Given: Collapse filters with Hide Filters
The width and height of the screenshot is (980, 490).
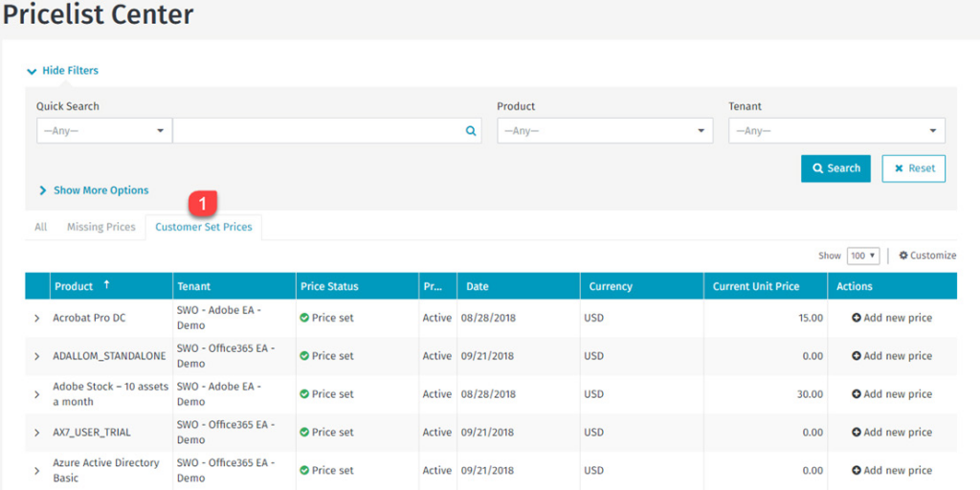Looking at the screenshot, I should [x=63, y=71].
